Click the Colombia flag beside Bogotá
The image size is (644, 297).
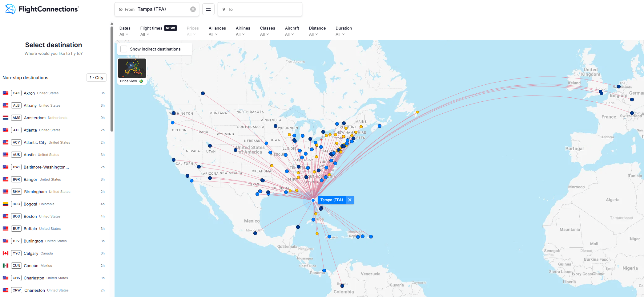click(6, 204)
